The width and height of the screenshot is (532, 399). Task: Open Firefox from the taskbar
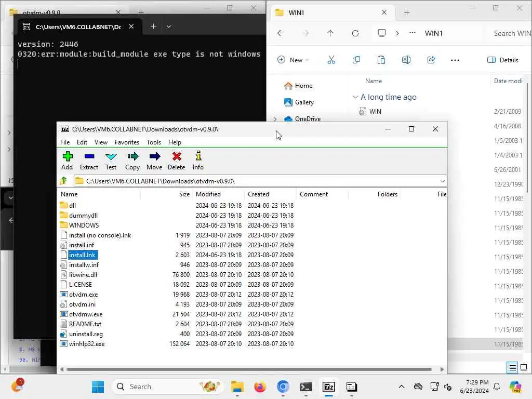pyautogui.click(x=260, y=387)
